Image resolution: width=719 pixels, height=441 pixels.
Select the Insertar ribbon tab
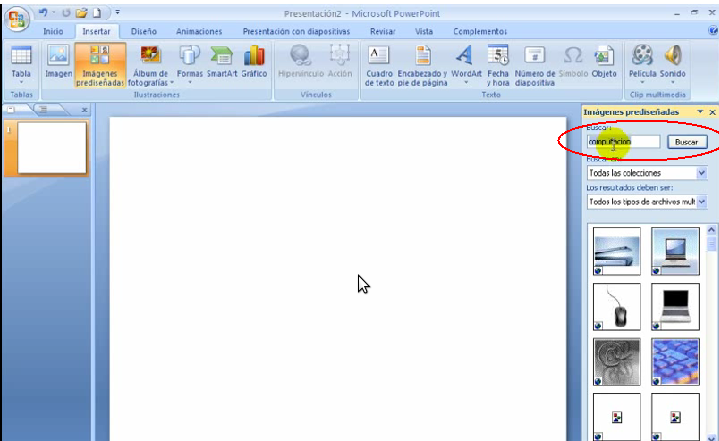click(x=96, y=31)
